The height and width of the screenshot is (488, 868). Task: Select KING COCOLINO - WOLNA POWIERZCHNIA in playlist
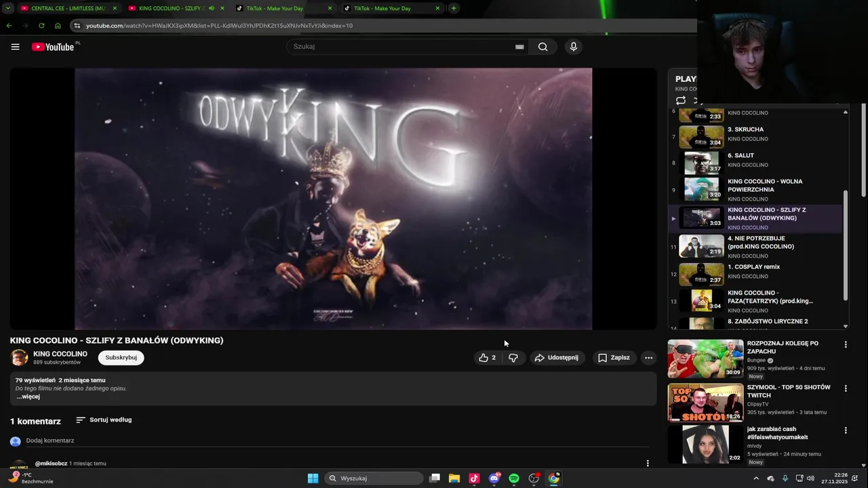click(x=756, y=190)
